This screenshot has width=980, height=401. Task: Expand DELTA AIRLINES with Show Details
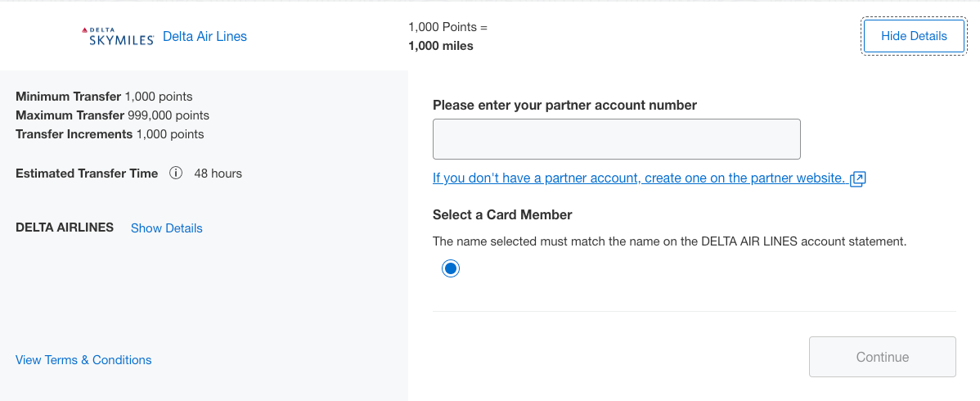pyautogui.click(x=166, y=228)
